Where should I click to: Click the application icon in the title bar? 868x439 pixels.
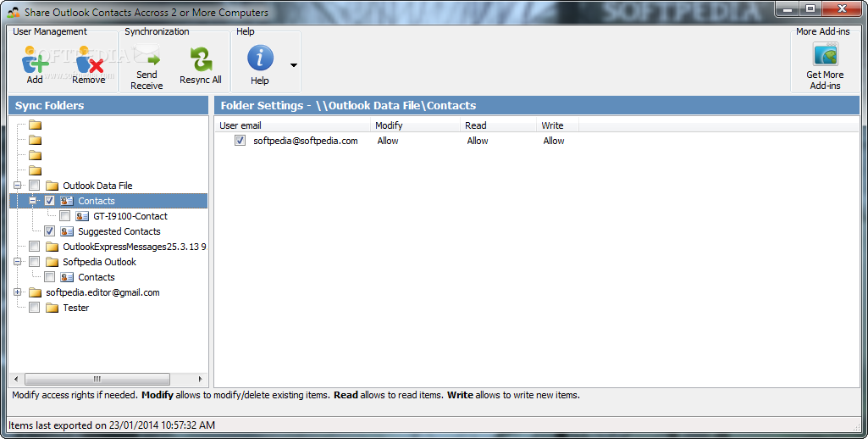14,12
